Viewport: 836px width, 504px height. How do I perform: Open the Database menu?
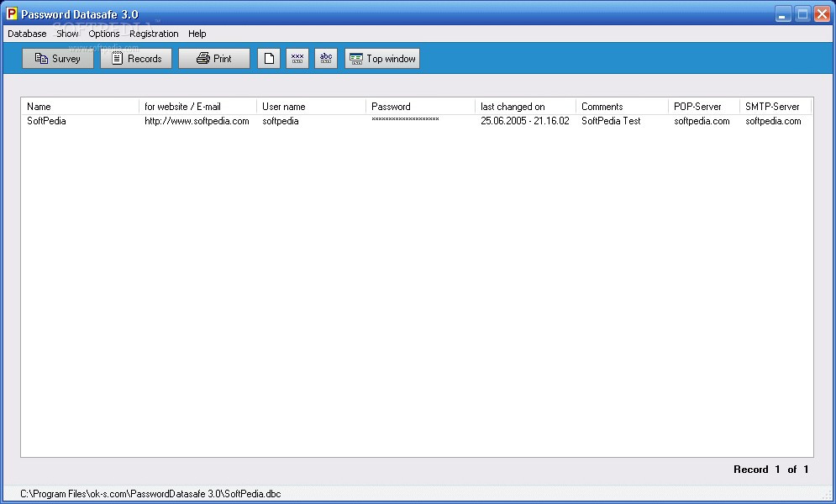[x=27, y=34]
